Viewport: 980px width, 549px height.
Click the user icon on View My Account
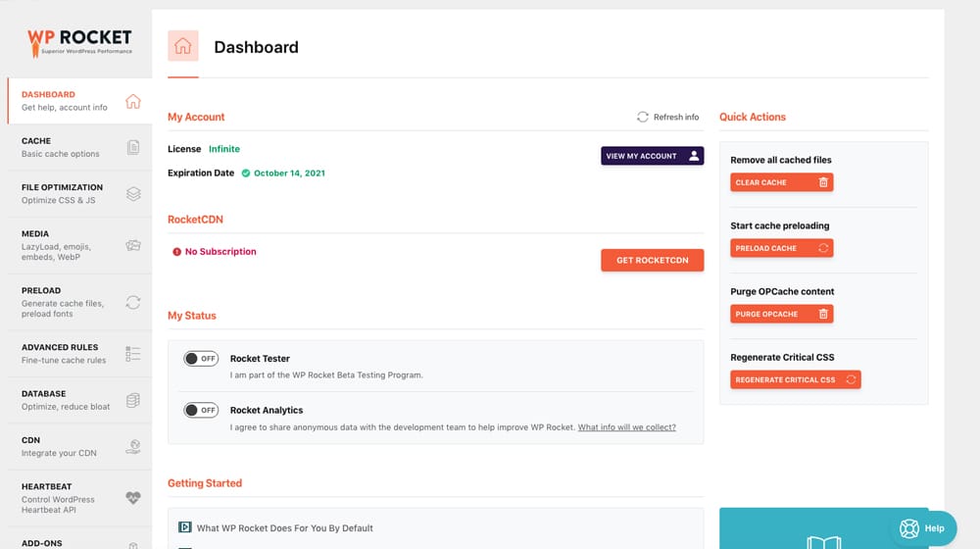coord(694,156)
